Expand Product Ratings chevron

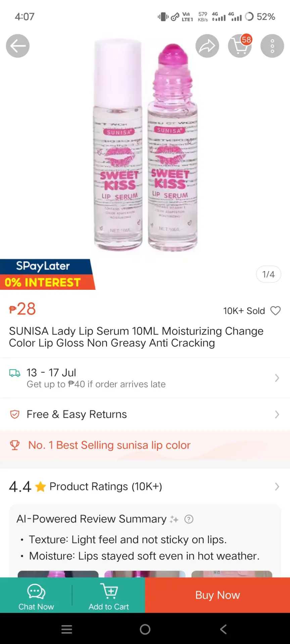(x=277, y=487)
